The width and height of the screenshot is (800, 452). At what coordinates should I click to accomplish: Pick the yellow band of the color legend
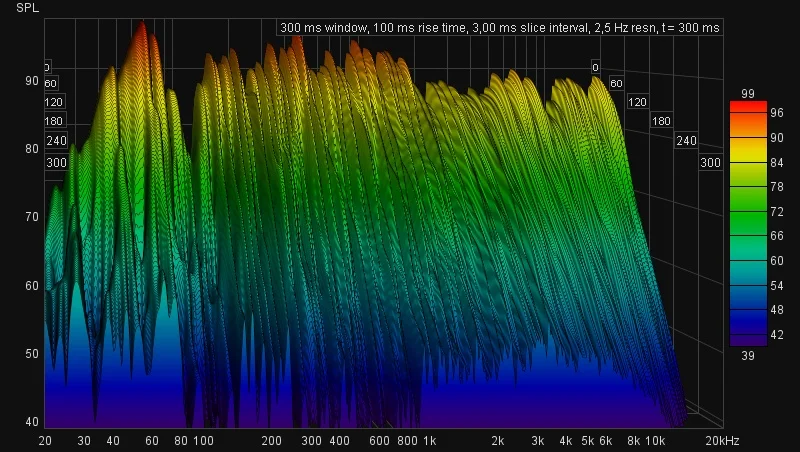point(748,150)
